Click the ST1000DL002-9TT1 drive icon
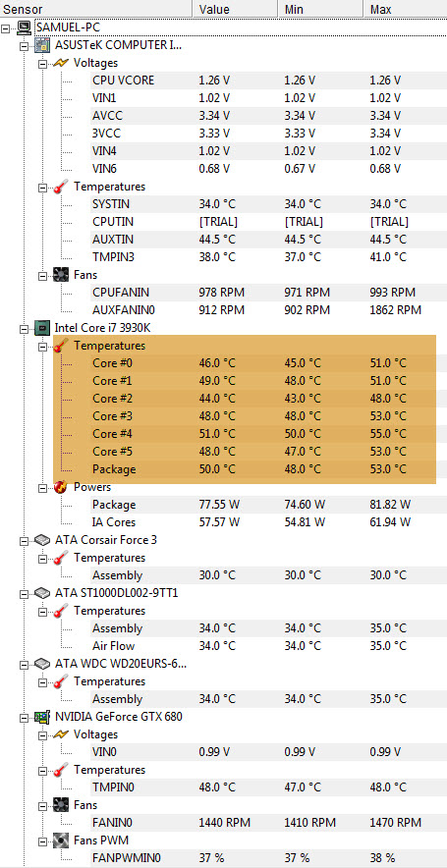 (42, 593)
